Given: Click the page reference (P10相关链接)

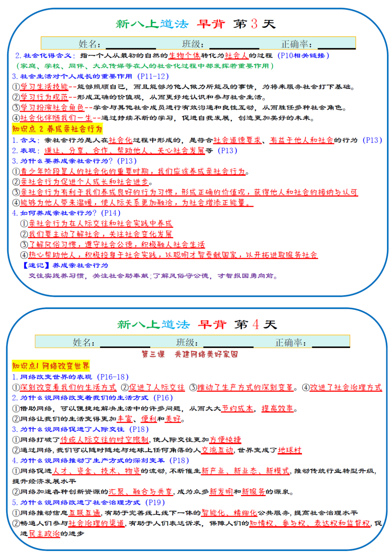Looking at the screenshot, I should tap(303, 56).
